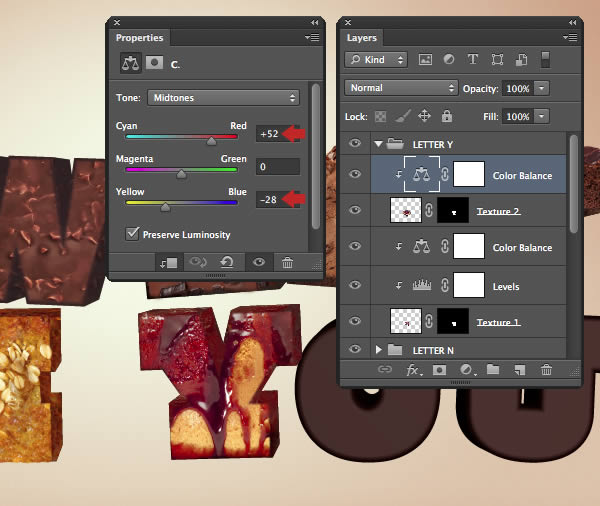
Task: Clip adjustment to layer button in Properties
Action: (169, 263)
